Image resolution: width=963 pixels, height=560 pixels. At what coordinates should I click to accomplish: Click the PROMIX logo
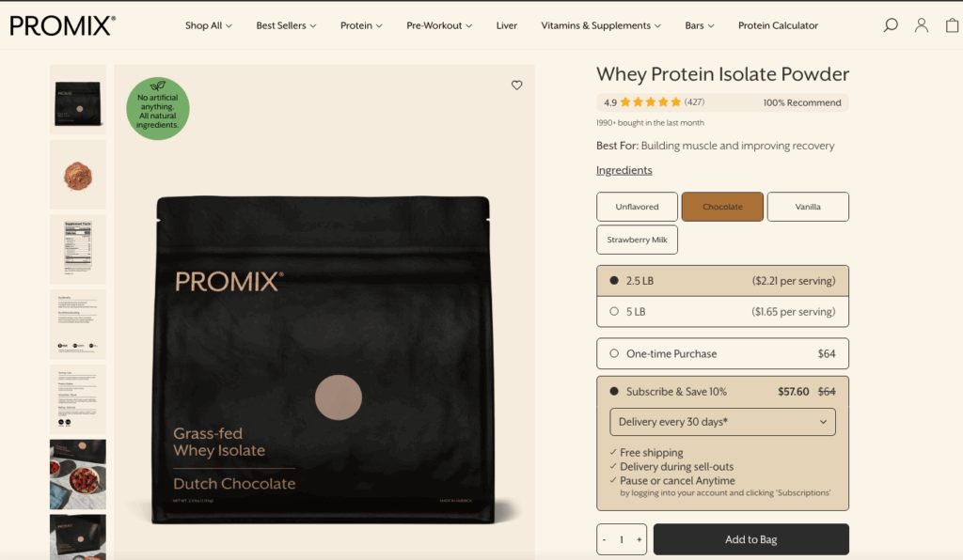click(63, 25)
